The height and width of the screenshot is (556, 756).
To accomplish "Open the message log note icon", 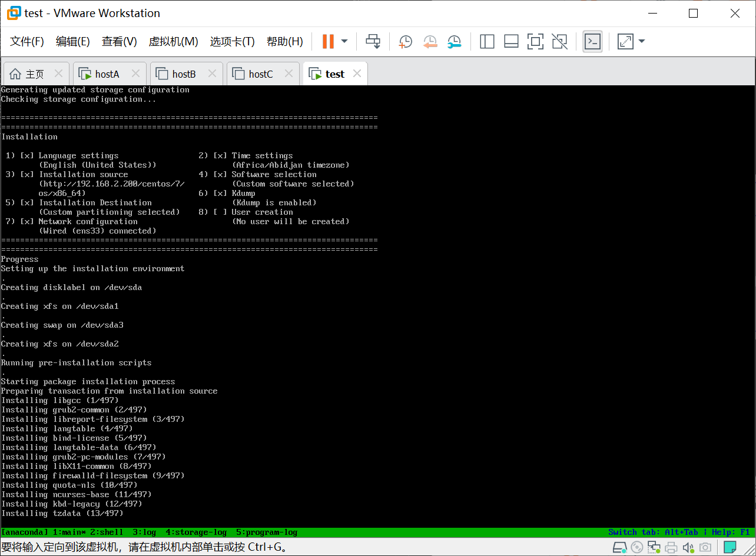I will point(730,548).
